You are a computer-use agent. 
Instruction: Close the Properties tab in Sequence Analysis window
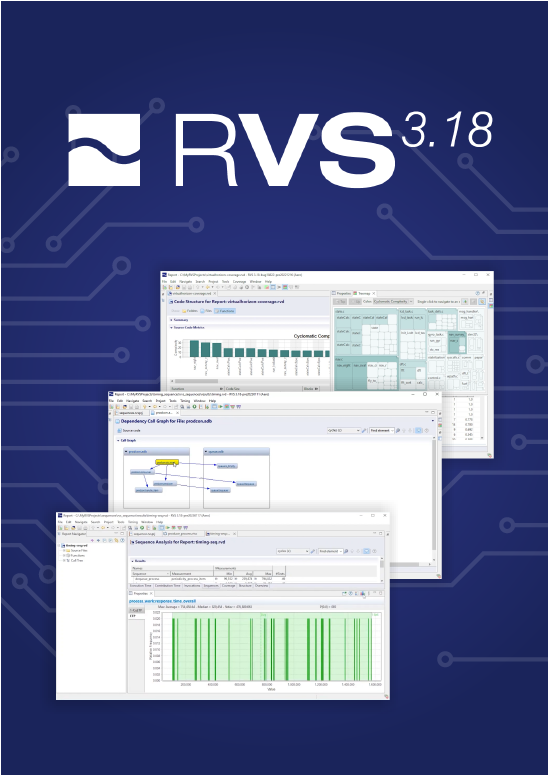(151, 593)
